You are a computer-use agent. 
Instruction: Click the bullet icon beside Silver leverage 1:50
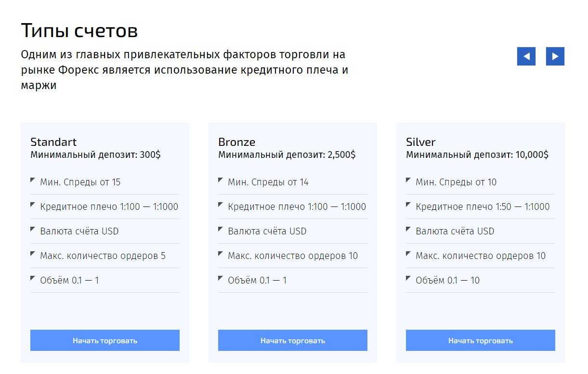tap(408, 205)
